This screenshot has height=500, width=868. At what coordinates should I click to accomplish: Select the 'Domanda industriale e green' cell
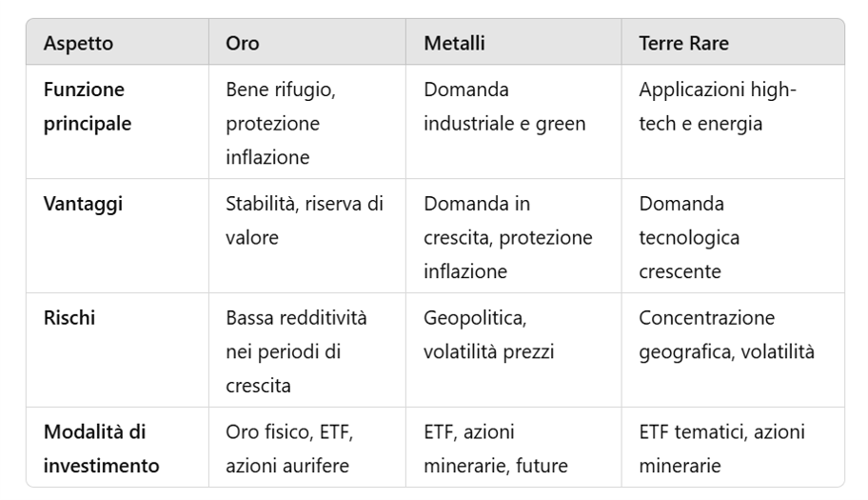pyautogui.click(x=504, y=107)
